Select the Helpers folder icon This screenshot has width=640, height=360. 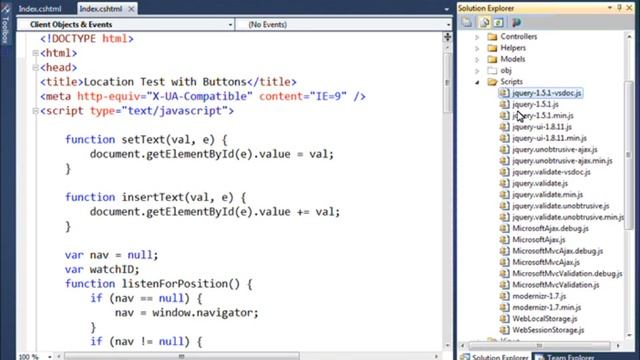(492, 48)
